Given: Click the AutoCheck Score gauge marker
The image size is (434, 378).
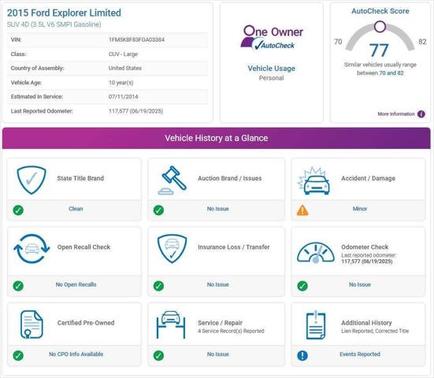Looking at the screenshot, I should tap(380, 27).
